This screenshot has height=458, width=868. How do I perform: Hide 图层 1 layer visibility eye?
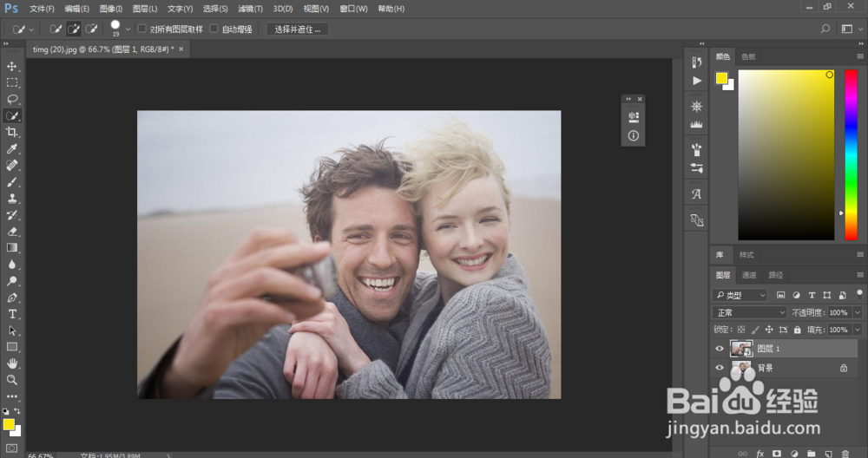tap(719, 349)
